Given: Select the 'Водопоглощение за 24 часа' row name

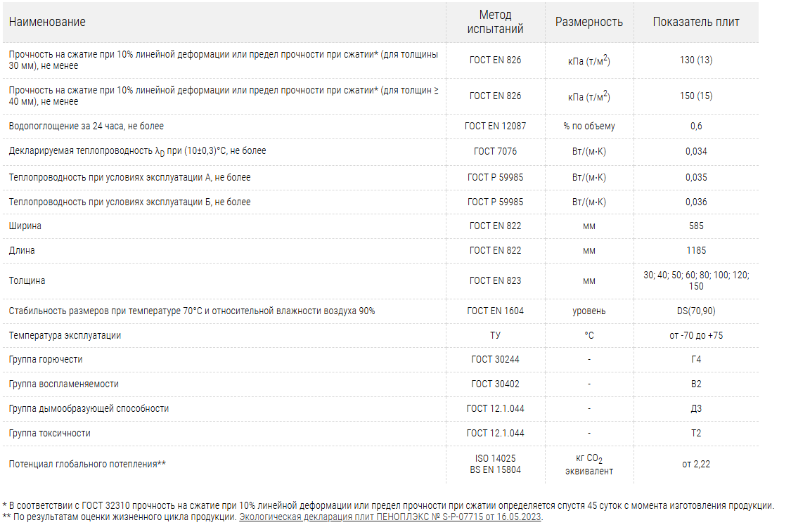Looking at the screenshot, I should click(86, 126).
